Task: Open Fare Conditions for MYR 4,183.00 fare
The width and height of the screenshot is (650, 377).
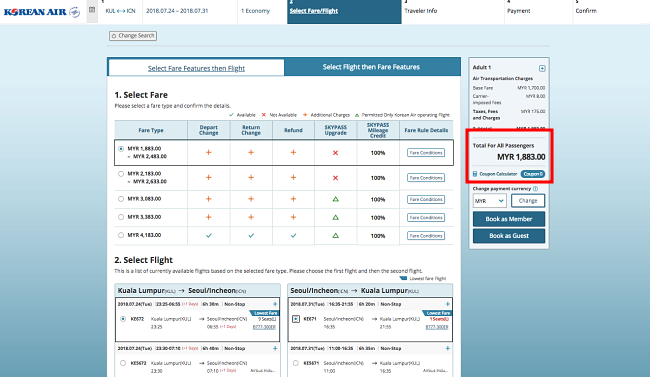Action: coord(426,236)
